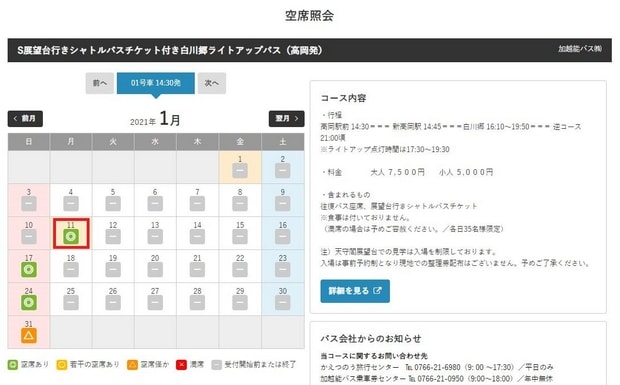Click 次へ to view next bus
The height and width of the screenshot is (385, 620).
(x=212, y=83)
